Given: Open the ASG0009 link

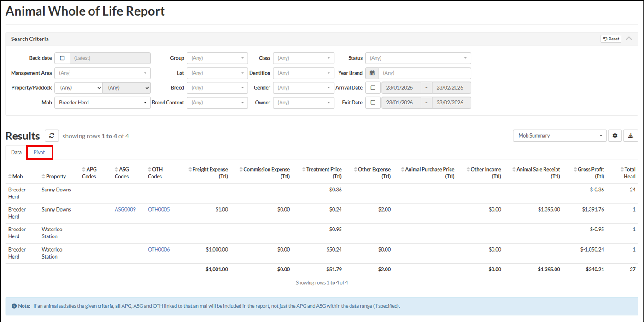Looking at the screenshot, I should point(125,210).
